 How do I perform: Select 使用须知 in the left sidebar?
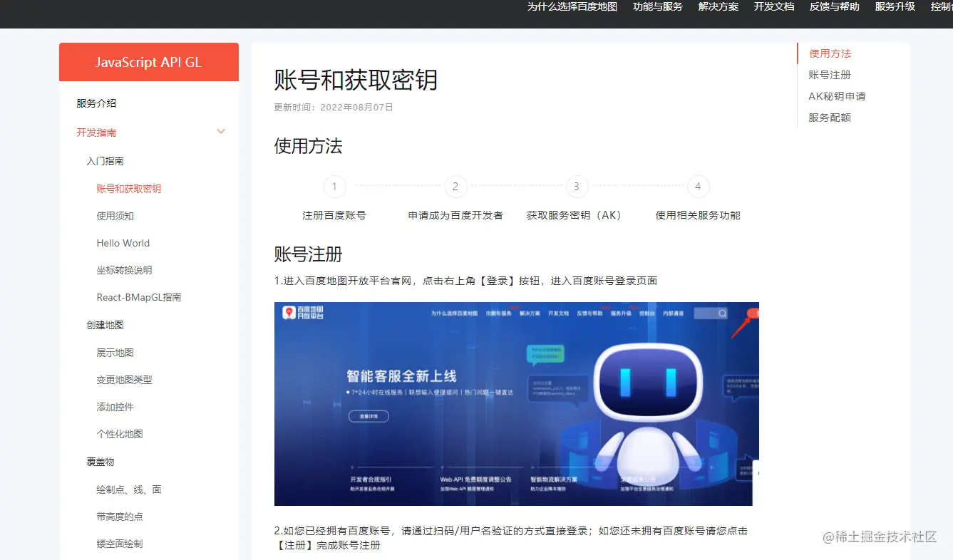point(115,216)
